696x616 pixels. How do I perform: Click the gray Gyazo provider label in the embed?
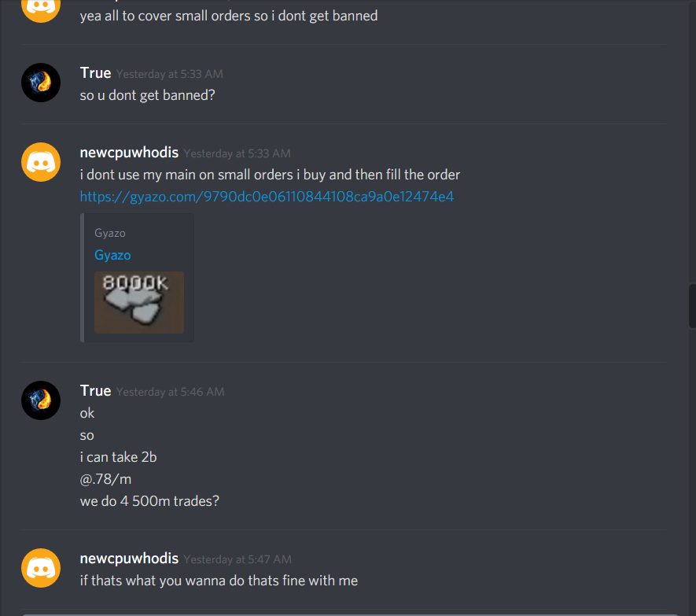[110, 233]
